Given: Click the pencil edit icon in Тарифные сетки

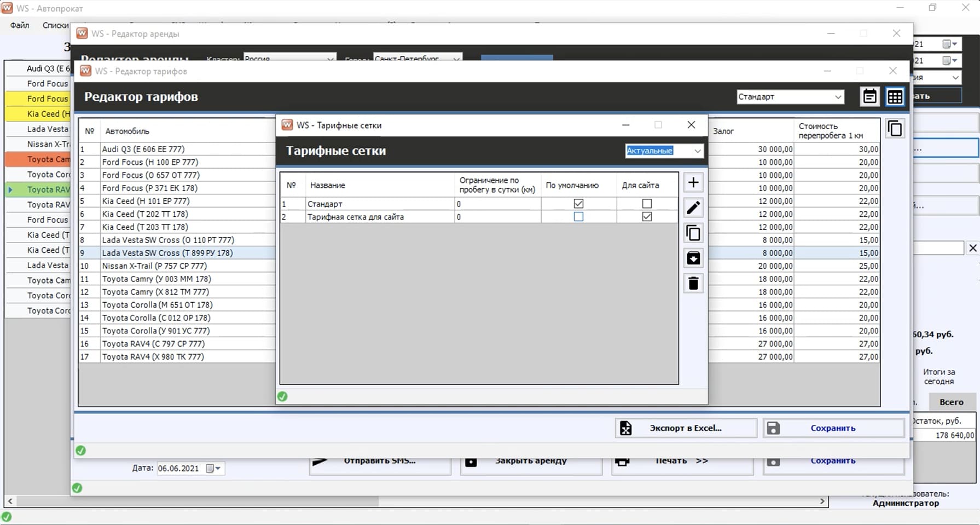Looking at the screenshot, I should click(693, 208).
